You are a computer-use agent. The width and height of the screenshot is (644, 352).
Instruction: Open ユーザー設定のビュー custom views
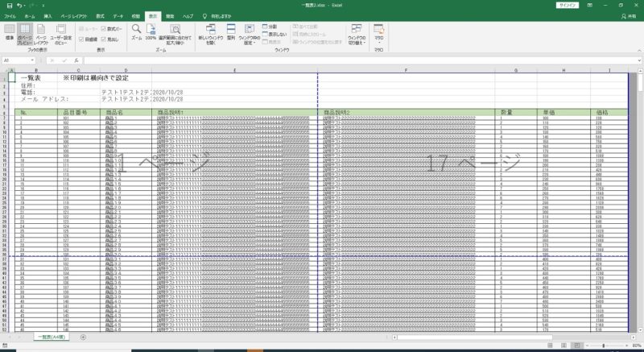point(61,34)
